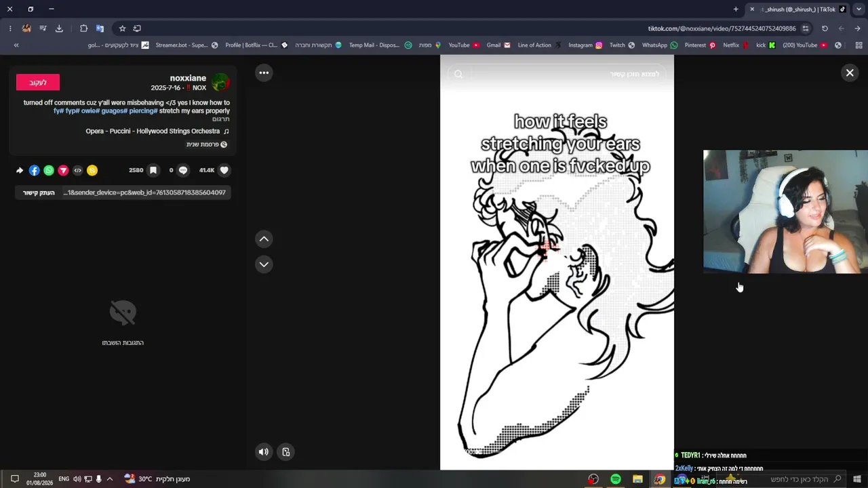Open the notification center icon

pyautogui.click(x=14, y=479)
